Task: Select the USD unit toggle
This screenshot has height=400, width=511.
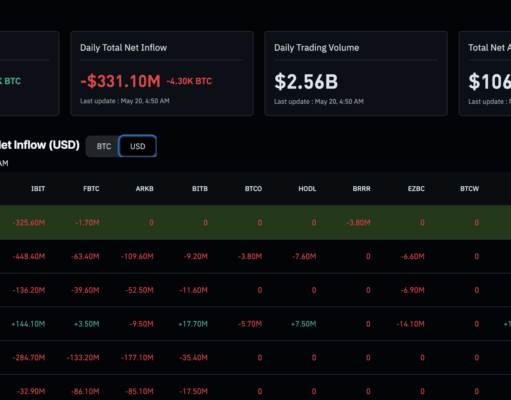Action: pos(138,146)
